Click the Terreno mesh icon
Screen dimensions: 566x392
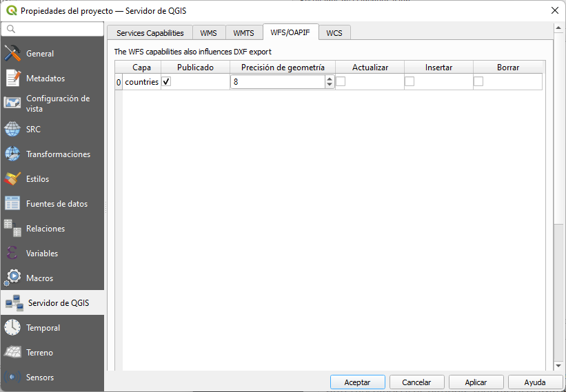tap(12, 352)
